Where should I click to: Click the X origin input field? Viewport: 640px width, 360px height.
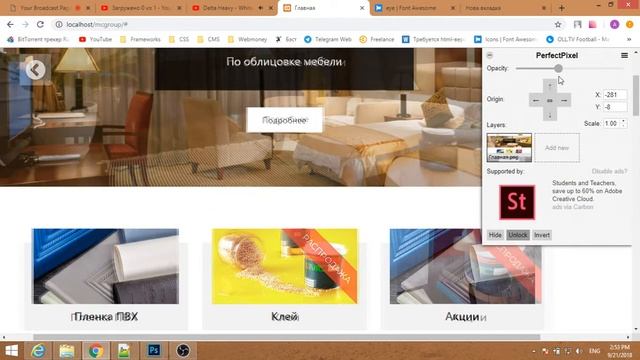tap(615, 95)
